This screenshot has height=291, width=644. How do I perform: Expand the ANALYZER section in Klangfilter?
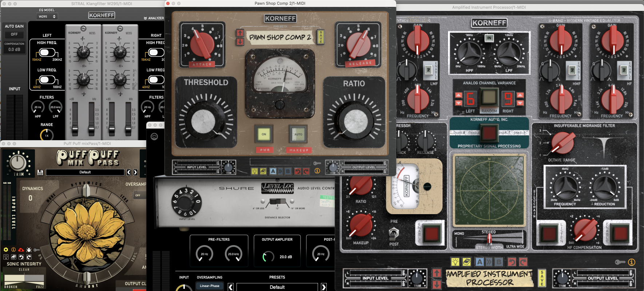point(154,18)
